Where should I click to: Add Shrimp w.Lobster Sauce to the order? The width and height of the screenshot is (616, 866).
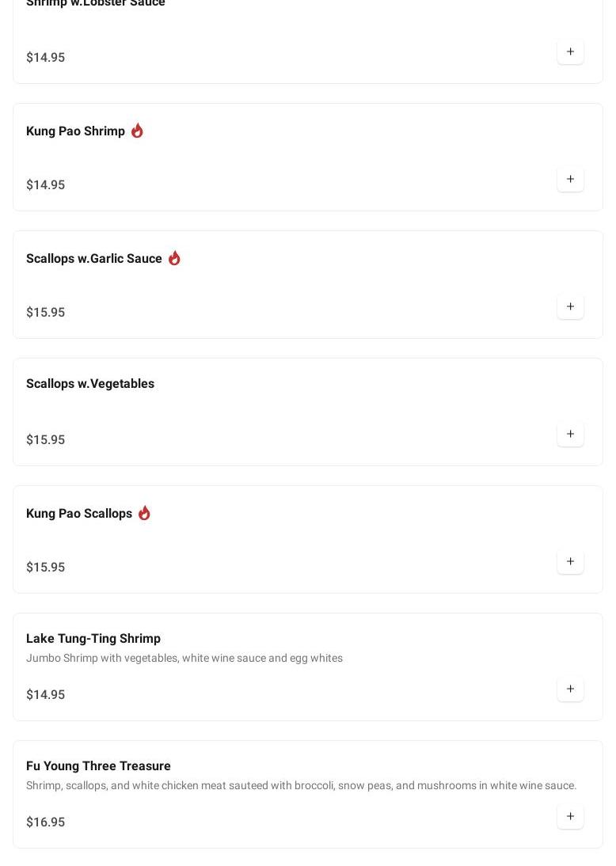[x=570, y=52]
